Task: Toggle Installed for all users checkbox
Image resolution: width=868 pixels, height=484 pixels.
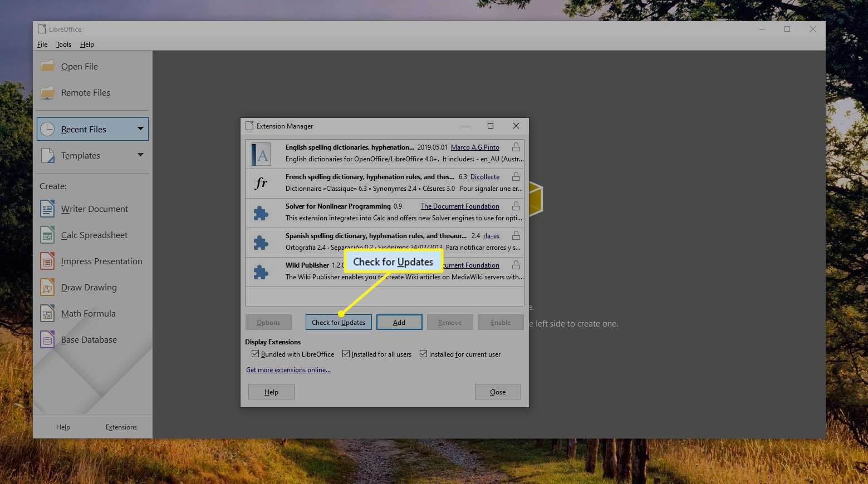Action: [x=346, y=354]
